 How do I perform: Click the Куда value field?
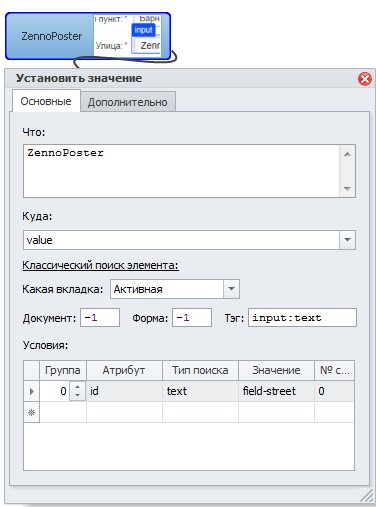tap(181, 240)
